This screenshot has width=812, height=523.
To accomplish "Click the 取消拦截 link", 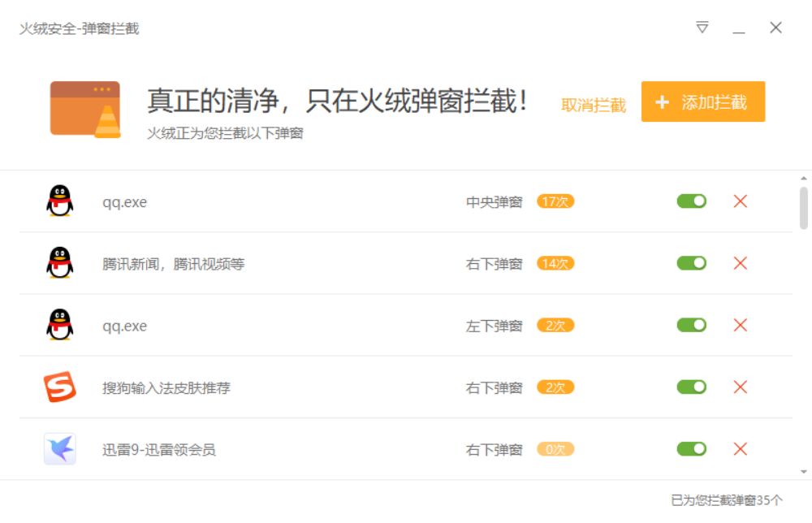I will tap(594, 105).
